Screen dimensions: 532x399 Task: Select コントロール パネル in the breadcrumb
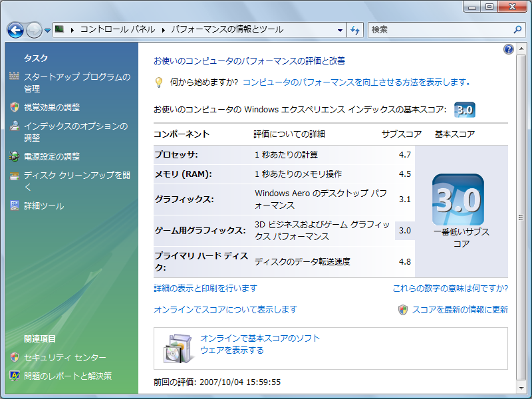click(x=118, y=29)
